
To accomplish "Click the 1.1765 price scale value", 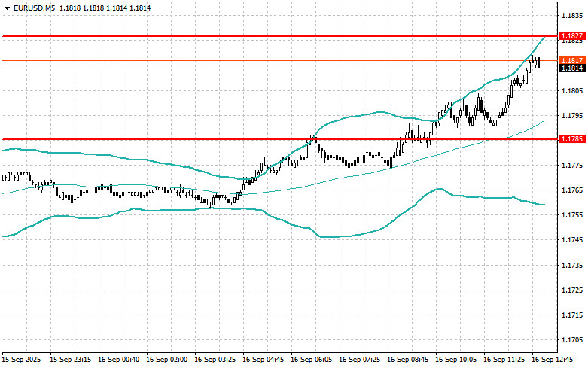I will click(573, 190).
